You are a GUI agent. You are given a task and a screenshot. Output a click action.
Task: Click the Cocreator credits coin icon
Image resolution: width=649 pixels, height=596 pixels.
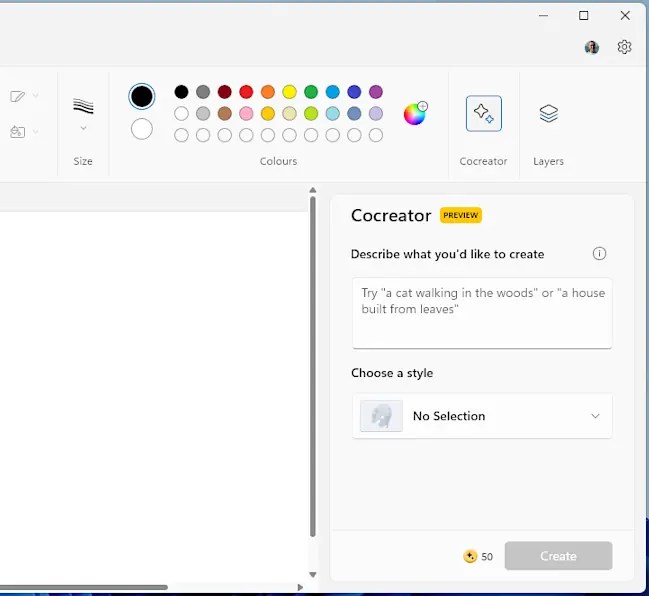point(470,556)
